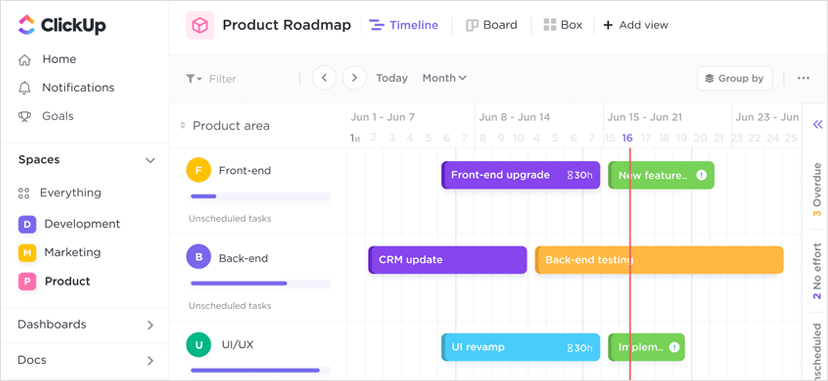Click the Jun 1 - Jun 7 week header
This screenshot has height=381, width=828.
[383, 117]
